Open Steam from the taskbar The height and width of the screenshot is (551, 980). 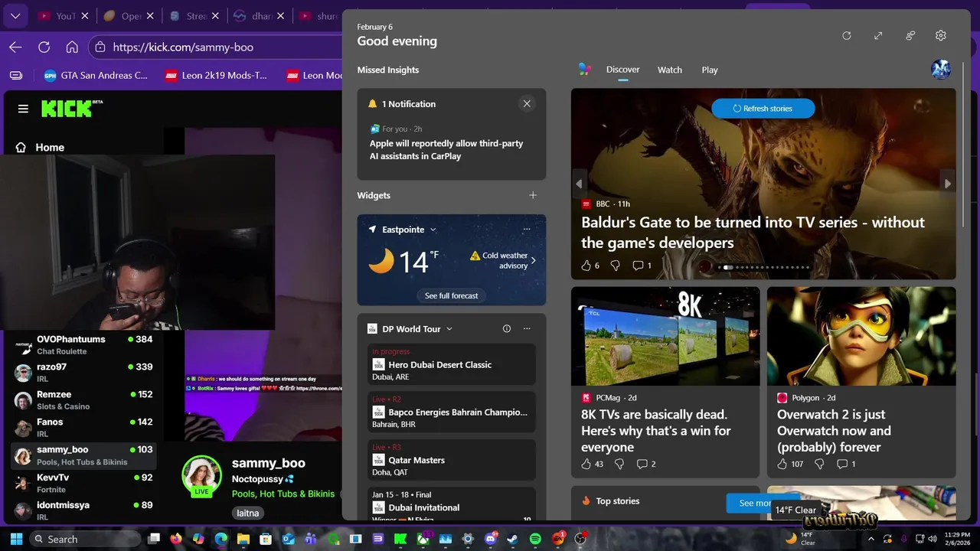point(512,539)
